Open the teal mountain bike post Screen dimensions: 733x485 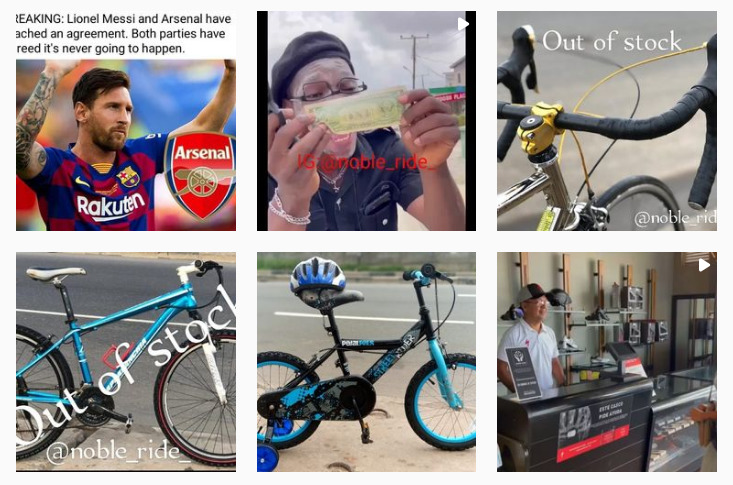tap(126, 362)
